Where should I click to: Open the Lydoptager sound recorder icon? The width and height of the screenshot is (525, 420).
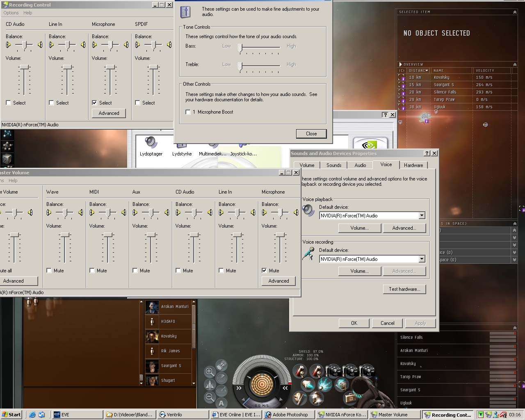[x=151, y=143]
